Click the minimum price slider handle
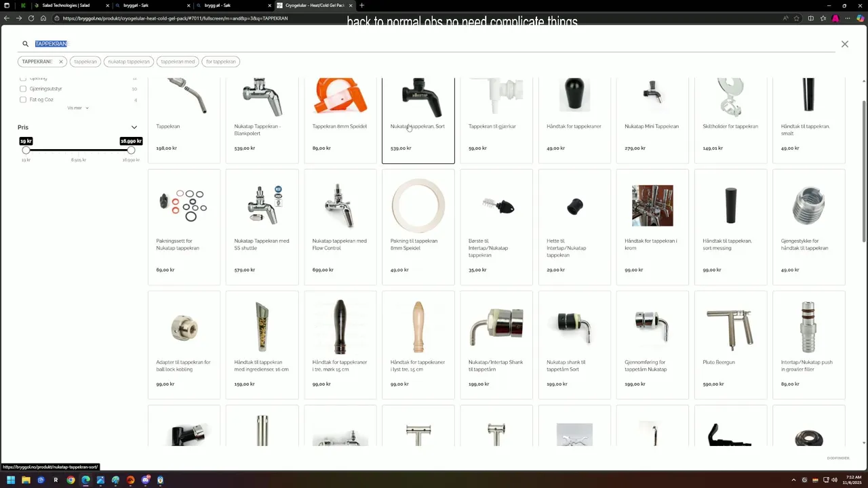 click(26, 150)
